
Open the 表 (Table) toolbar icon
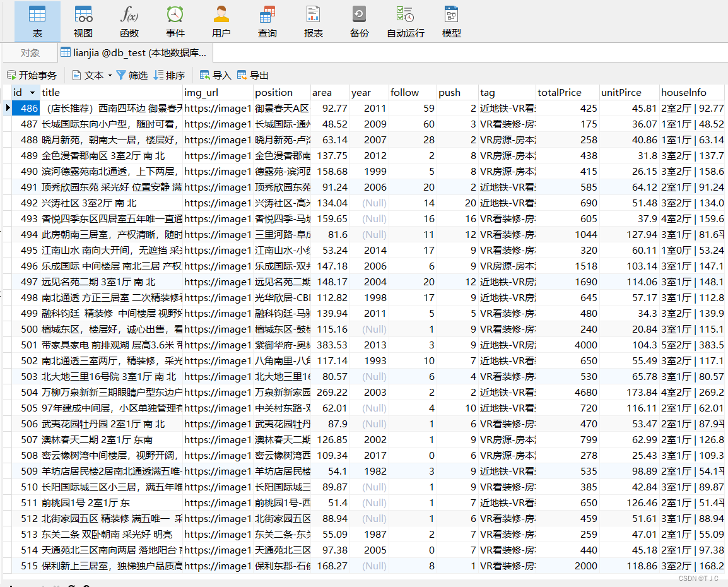[x=37, y=21]
